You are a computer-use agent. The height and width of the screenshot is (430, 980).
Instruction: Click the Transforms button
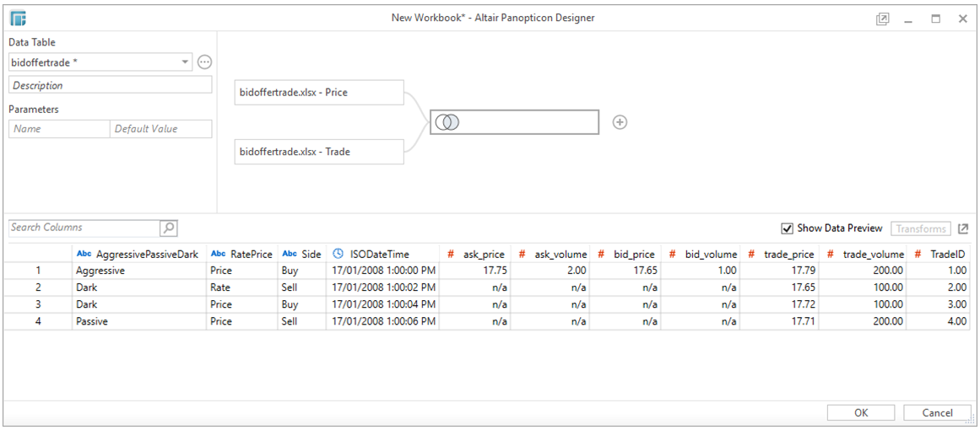[x=921, y=228]
